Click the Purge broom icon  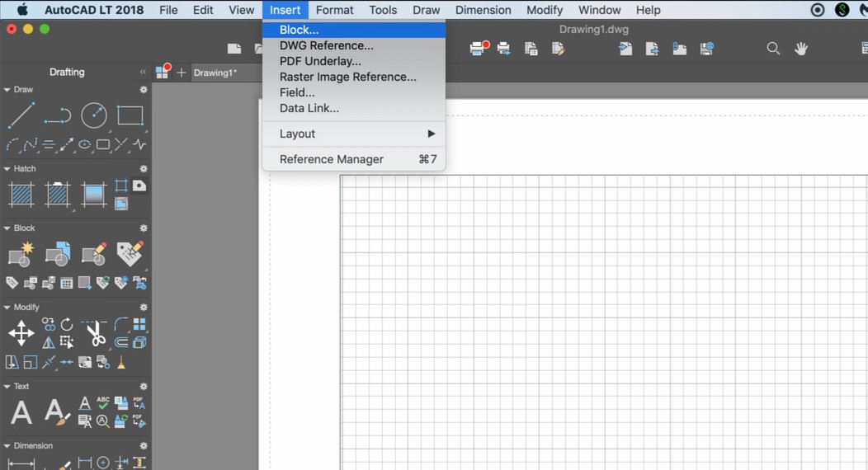pos(121,362)
